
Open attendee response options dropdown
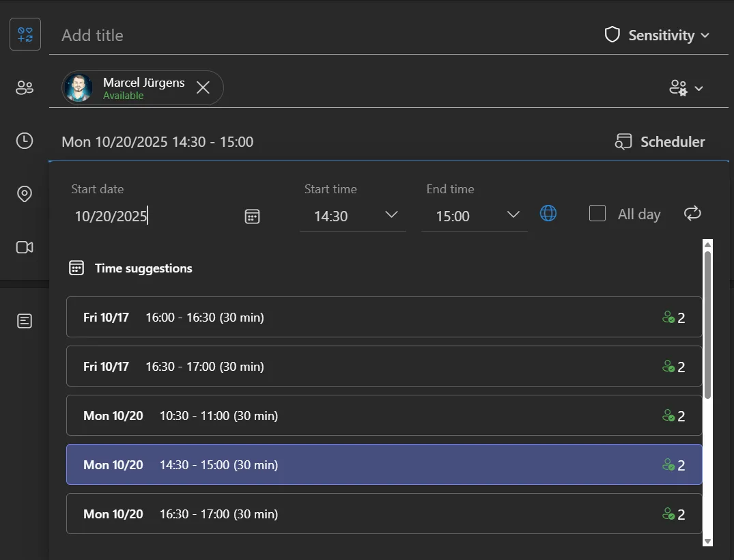[x=686, y=88]
